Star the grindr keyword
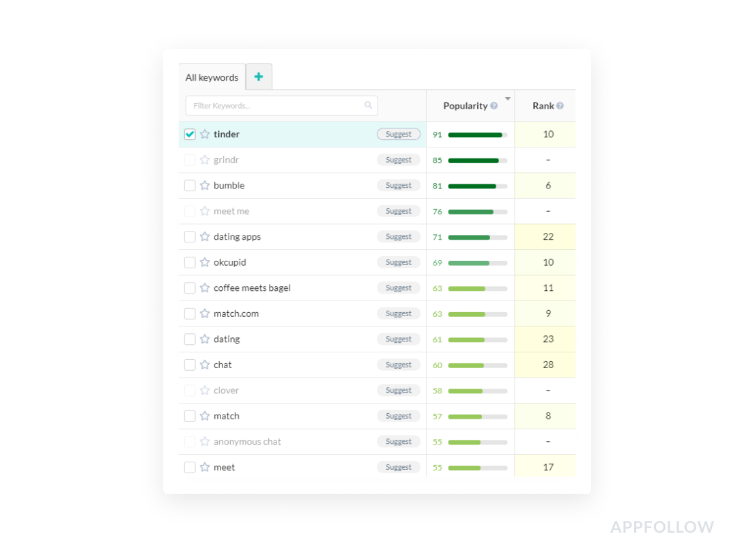This screenshot has width=755, height=560. 205,159
